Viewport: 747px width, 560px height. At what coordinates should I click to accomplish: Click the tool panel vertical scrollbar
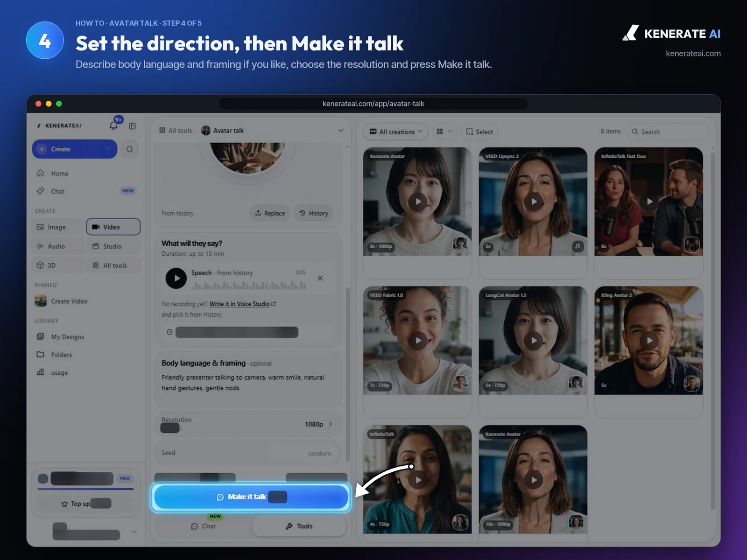coord(347,373)
